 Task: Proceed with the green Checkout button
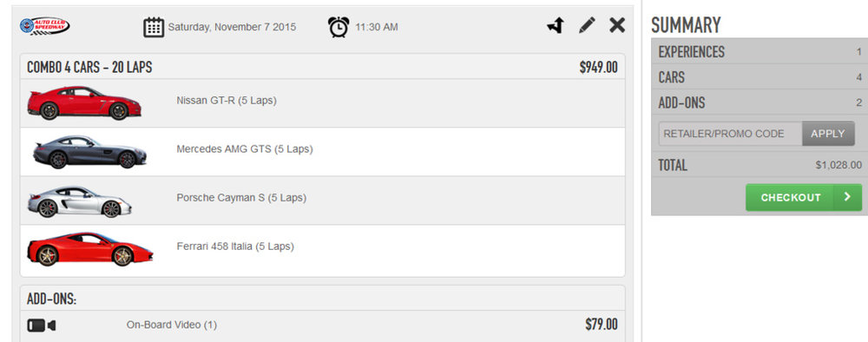click(804, 198)
